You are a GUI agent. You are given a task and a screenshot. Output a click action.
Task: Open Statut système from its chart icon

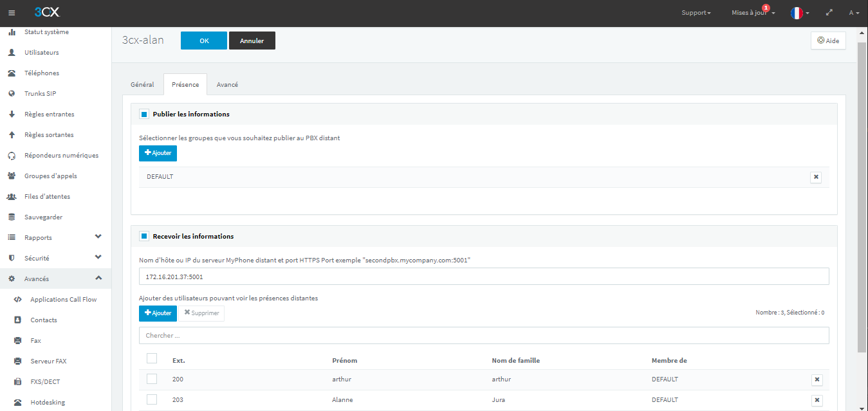click(x=12, y=32)
